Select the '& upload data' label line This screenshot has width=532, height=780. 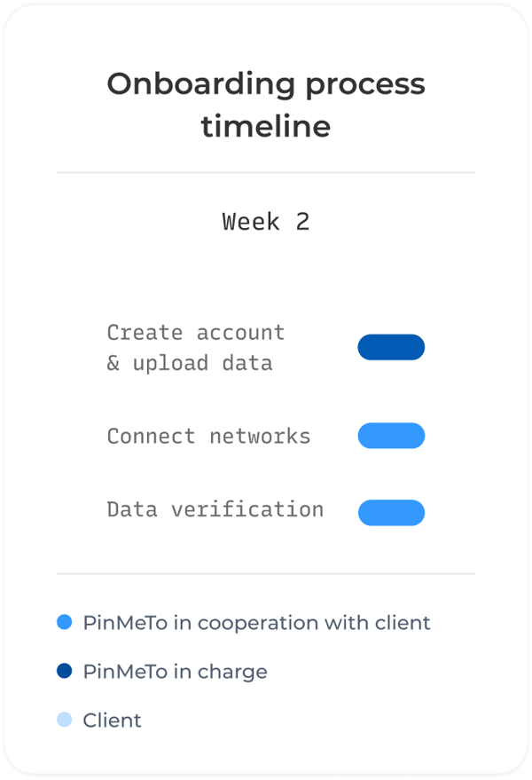click(x=190, y=364)
